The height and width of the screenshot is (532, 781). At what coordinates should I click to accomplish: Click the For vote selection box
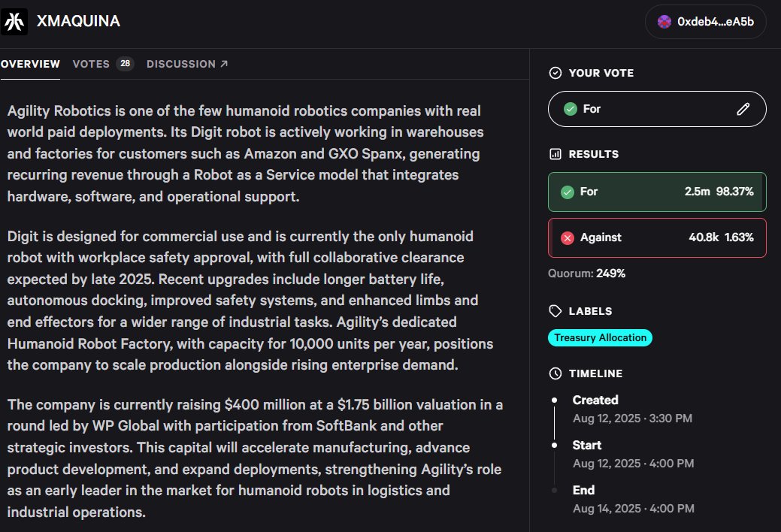pos(657,109)
